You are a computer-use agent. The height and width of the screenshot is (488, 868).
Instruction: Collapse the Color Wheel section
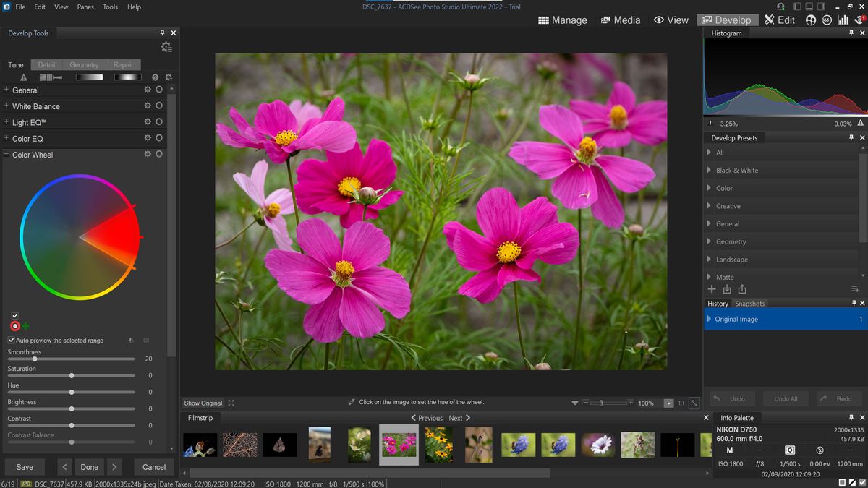(7, 154)
